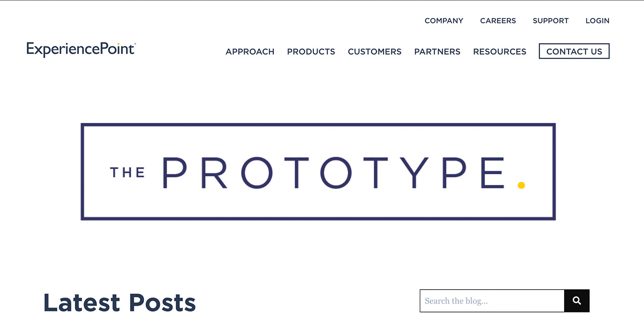Select Partners in the main navigation
Image resolution: width=644 pixels, height=326 pixels.
click(437, 52)
